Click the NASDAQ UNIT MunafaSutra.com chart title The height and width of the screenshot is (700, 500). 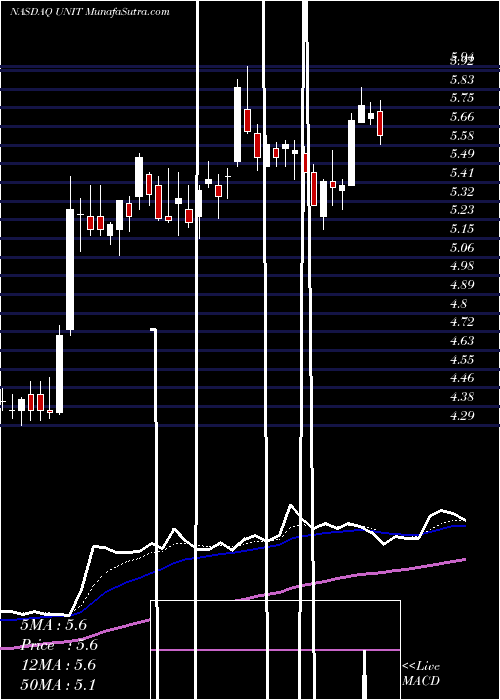click(89, 12)
